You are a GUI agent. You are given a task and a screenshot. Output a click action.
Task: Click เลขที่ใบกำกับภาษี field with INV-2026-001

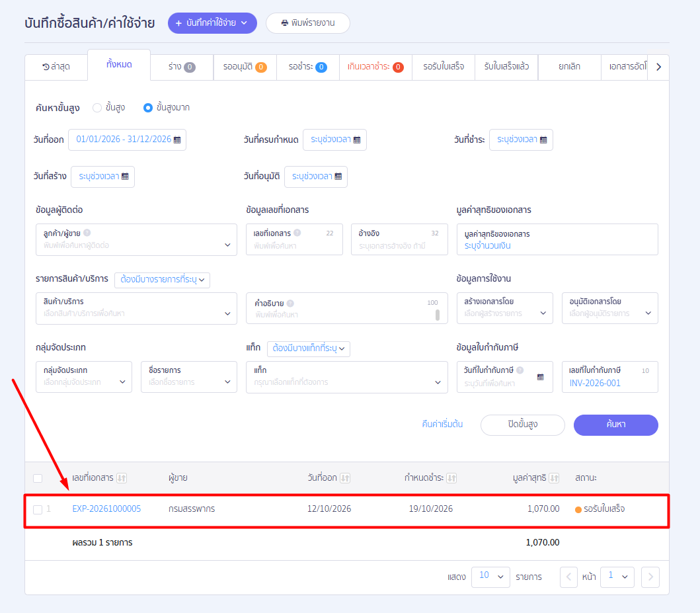click(610, 377)
